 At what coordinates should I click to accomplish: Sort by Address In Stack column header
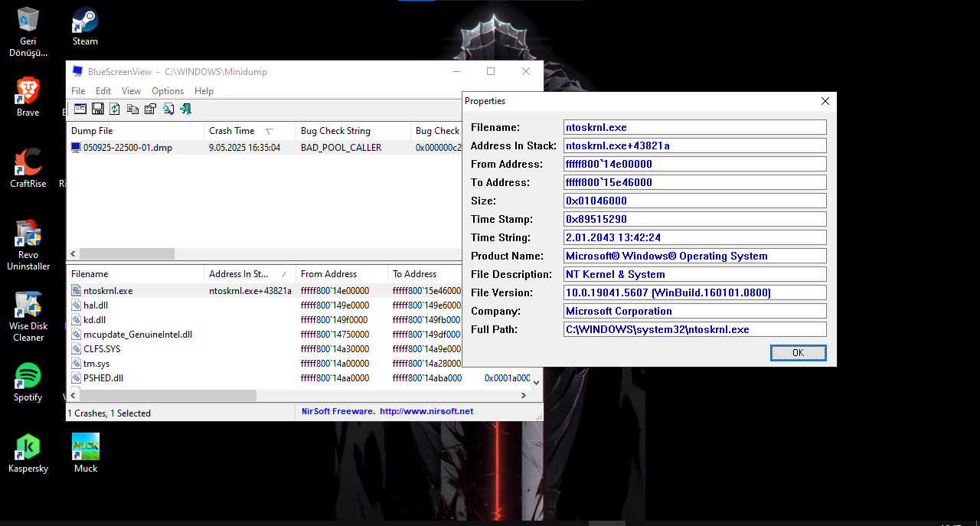250,274
